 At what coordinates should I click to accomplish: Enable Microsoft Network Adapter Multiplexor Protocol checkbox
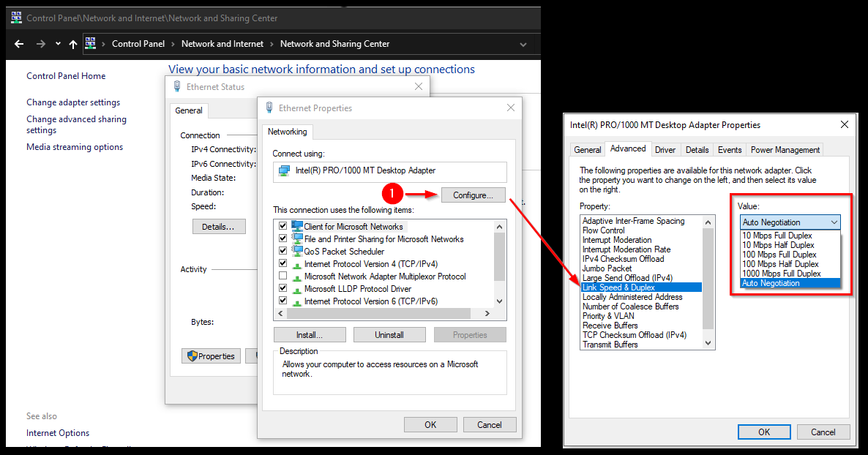283,276
